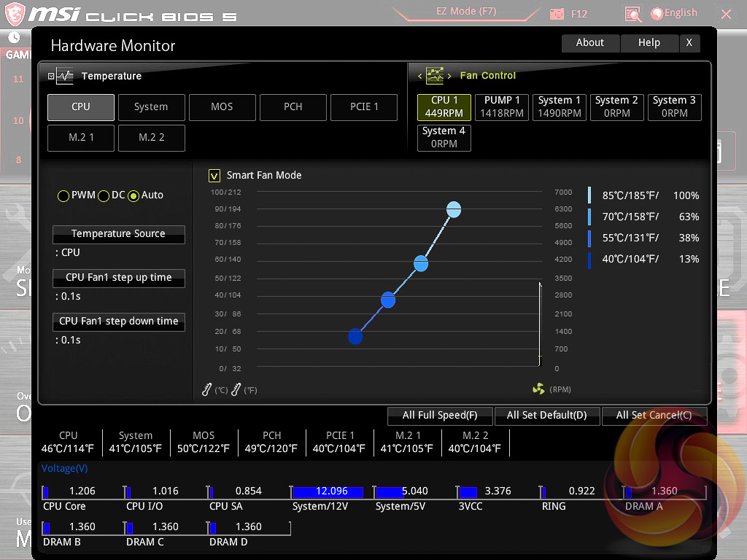Click All Set Cancel(C) button
The width and height of the screenshot is (747, 560).
[654, 416]
